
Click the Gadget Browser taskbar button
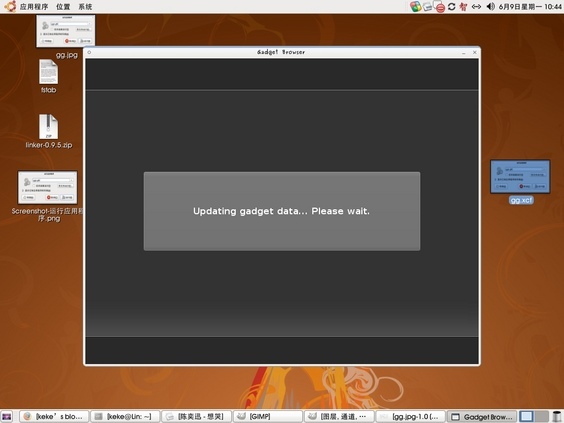482,417
